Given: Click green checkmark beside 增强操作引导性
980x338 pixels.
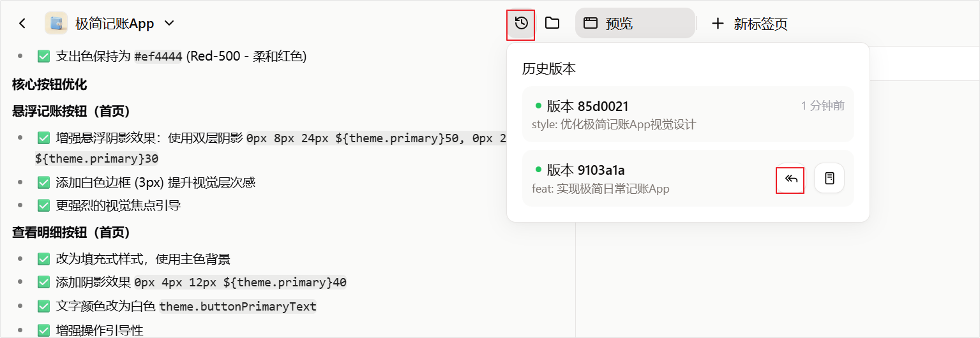Looking at the screenshot, I should 43,330.
